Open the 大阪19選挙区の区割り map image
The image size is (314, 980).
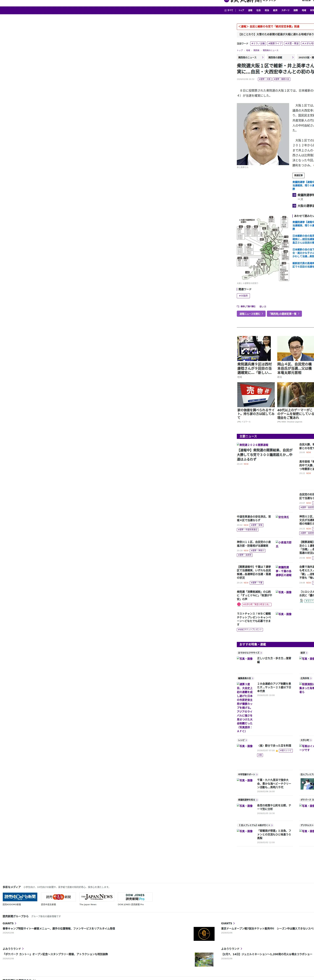point(263,248)
